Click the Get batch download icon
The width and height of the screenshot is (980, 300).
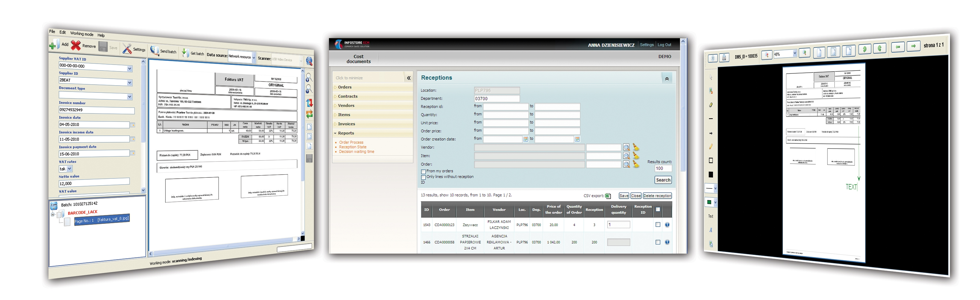tap(185, 53)
